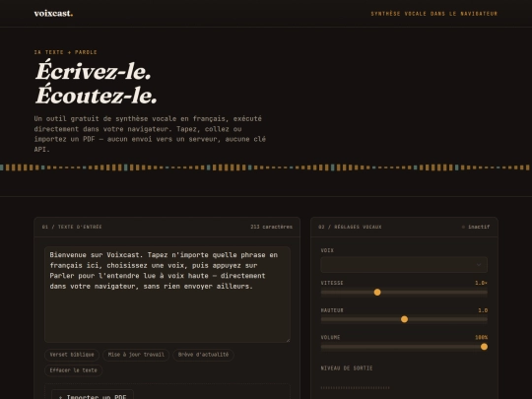Image resolution: width=532 pixels, height=399 pixels.
Task: Click the Hauteur value '1.0'
Action: [x=483, y=310]
